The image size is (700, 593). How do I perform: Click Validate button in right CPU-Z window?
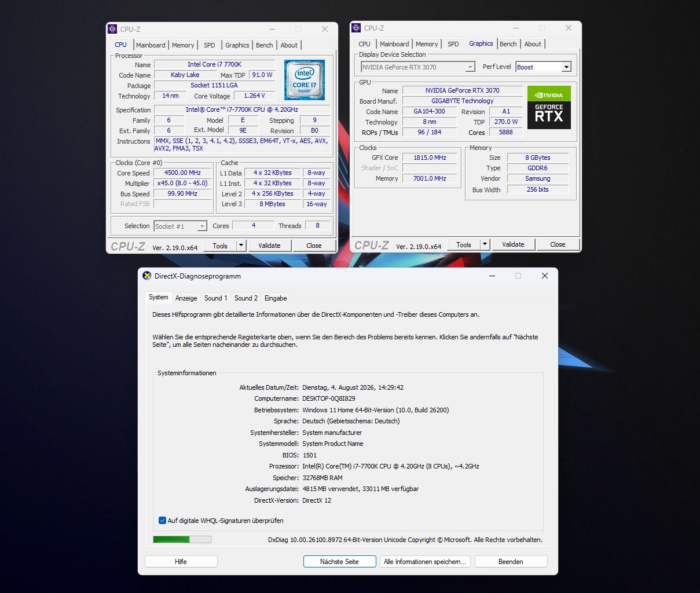click(513, 244)
